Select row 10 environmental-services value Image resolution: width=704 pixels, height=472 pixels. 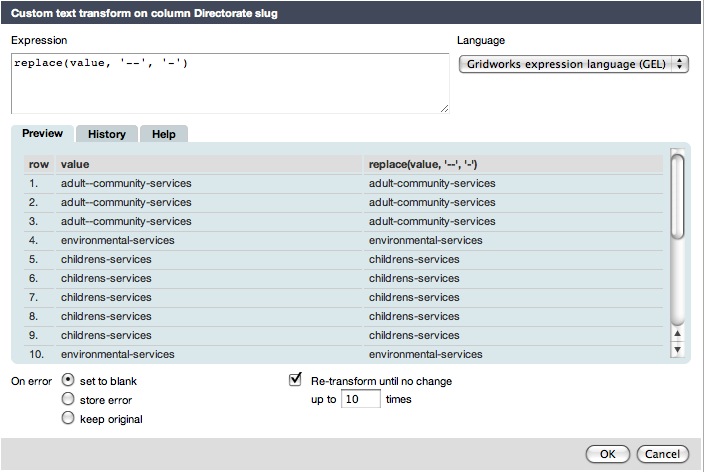pyautogui.click(x=118, y=354)
